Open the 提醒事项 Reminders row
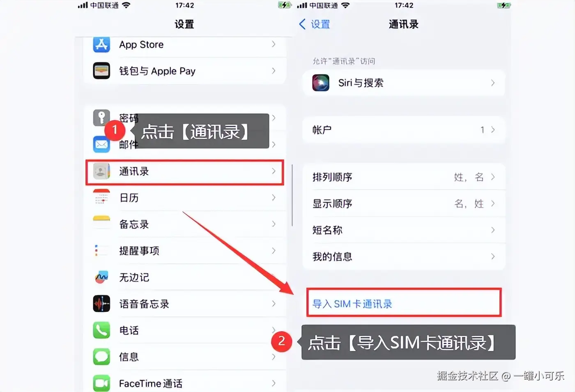This screenshot has width=575, height=392. tap(185, 251)
